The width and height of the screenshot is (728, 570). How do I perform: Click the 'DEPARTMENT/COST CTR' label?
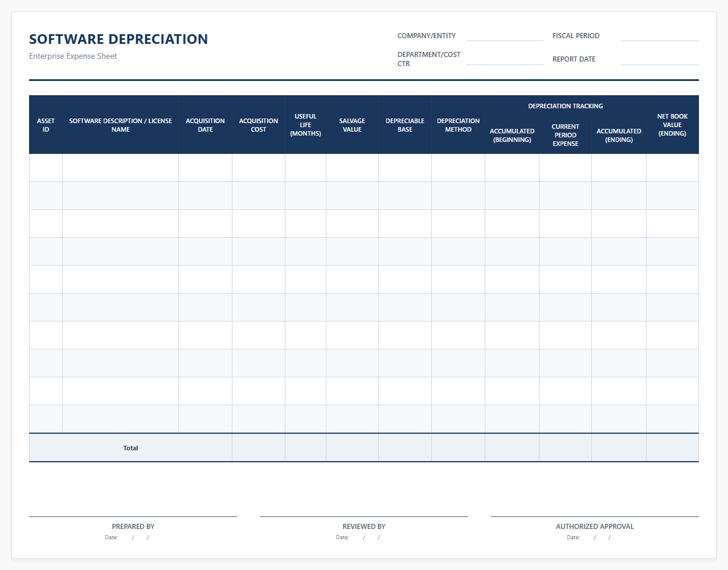point(429,59)
